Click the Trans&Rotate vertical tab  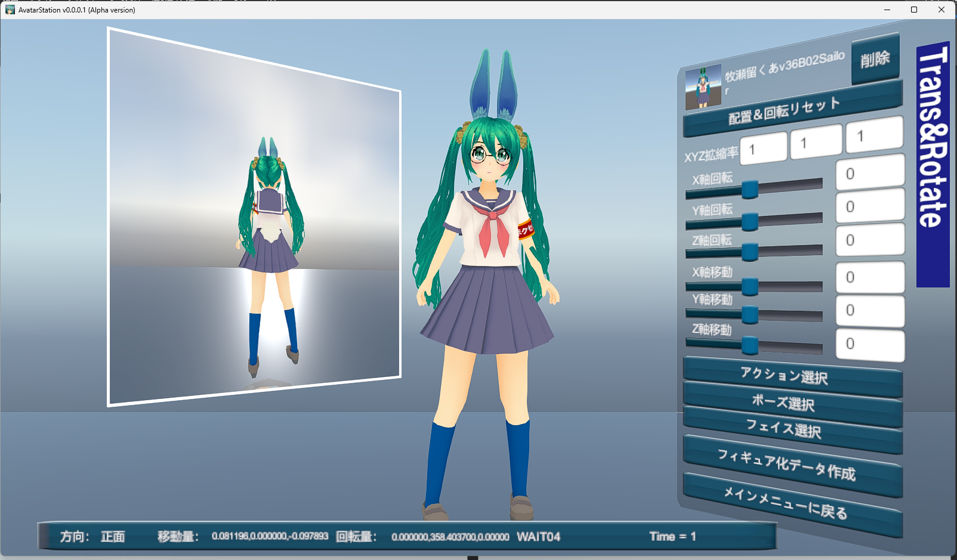click(x=933, y=165)
